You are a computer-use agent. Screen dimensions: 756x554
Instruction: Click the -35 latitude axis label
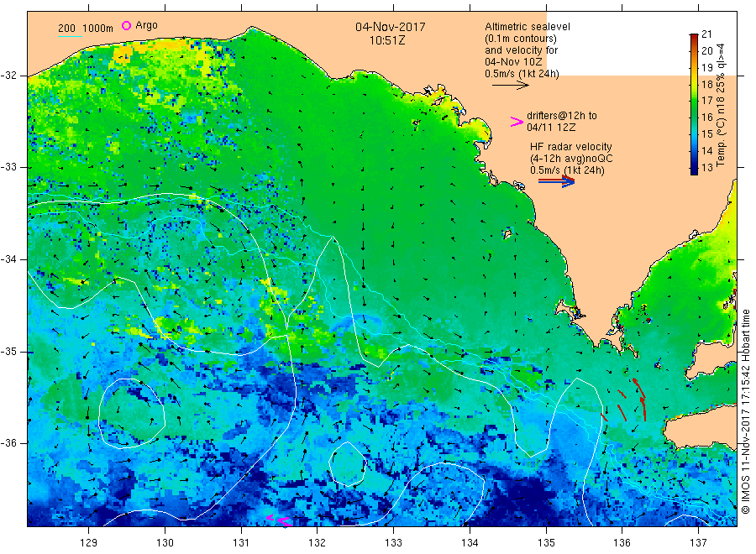(9, 351)
